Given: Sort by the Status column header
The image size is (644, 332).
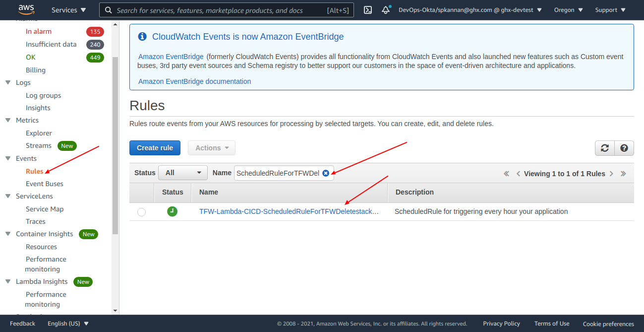Looking at the screenshot, I should 173,192.
